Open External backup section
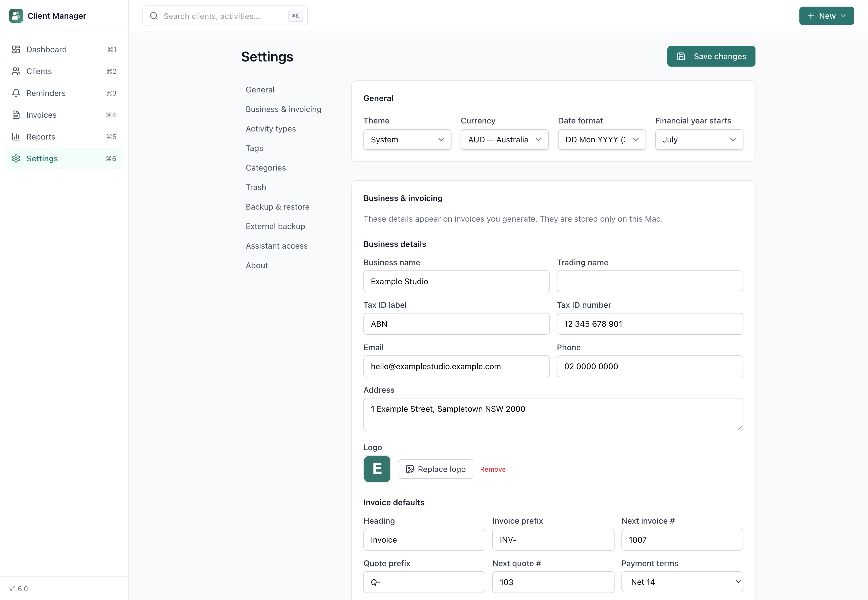This screenshot has width=868, height=600. pyautogui.click(x=275, y=226)
